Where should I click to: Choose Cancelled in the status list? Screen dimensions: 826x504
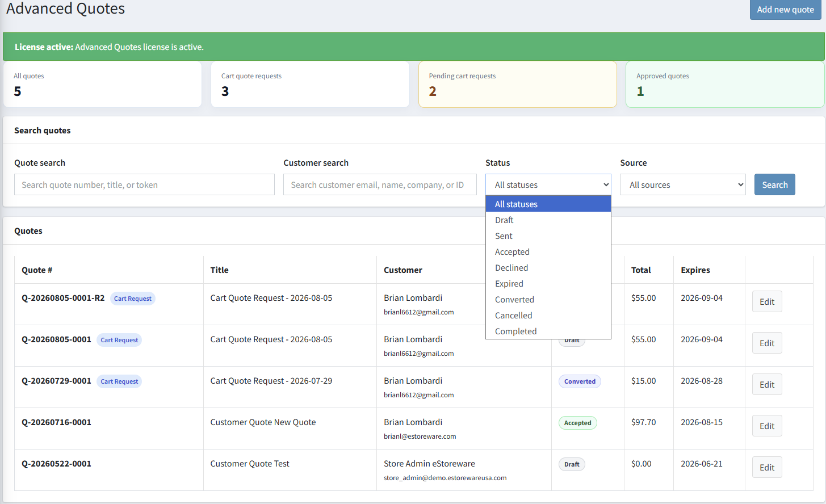pyautogui.click(x=548, y=315)
